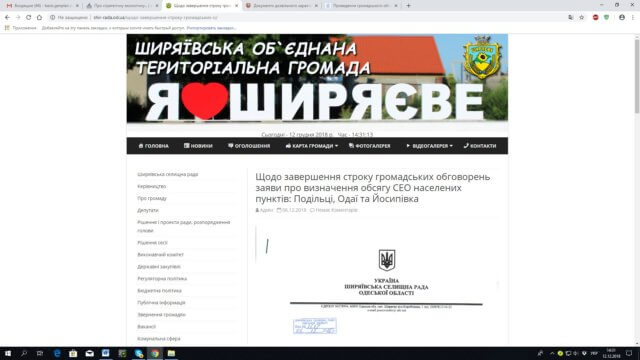Click the page vertical scrollbar
This screenshot has width=640, height=360.
pyautogui.click(x=637, y=190)
